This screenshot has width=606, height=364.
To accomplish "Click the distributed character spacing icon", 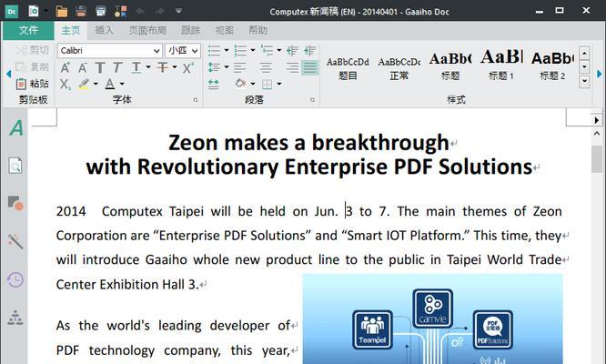I will coord(213,84).
